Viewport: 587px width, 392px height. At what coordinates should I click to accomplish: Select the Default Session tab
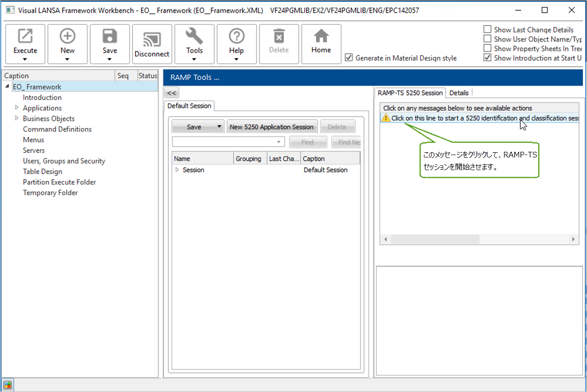coord(189,106)
